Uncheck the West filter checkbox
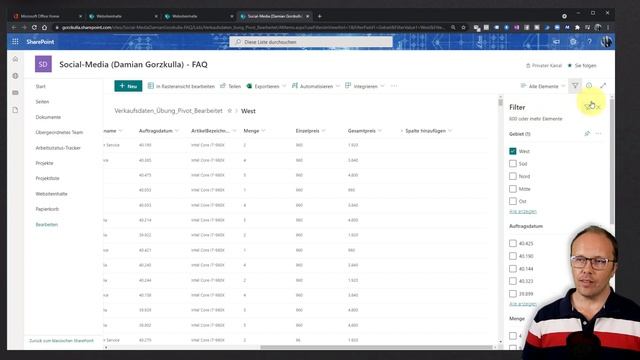The width and height of the screenshot is (640, 360). click(x=513, y=151)
